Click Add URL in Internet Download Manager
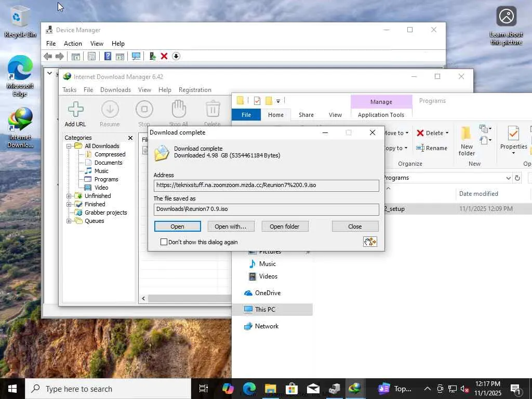This screenshot has width=532, height=399. (75, 114)
